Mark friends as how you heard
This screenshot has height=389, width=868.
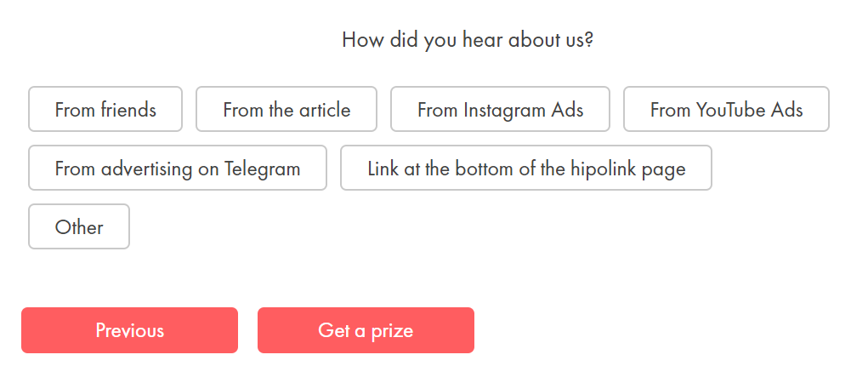tap(105, 109)
